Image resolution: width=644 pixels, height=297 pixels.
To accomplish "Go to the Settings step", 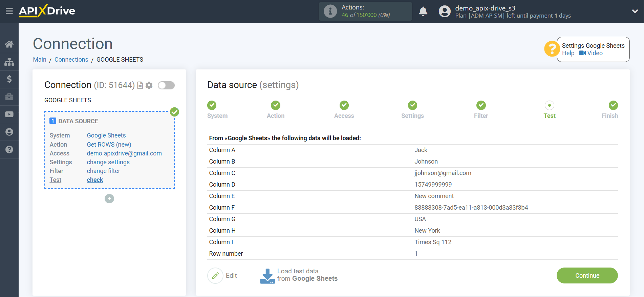I will [412, 105].
